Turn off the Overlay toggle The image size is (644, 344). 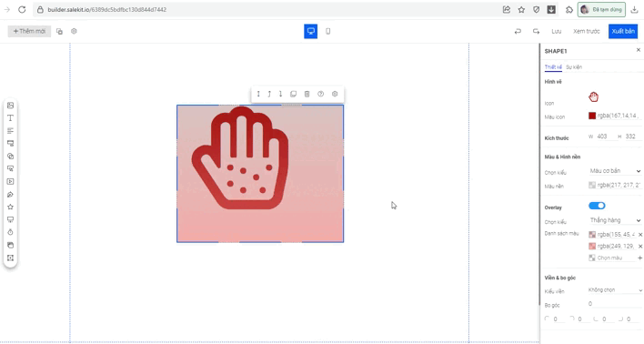click(x=597, y=206)
